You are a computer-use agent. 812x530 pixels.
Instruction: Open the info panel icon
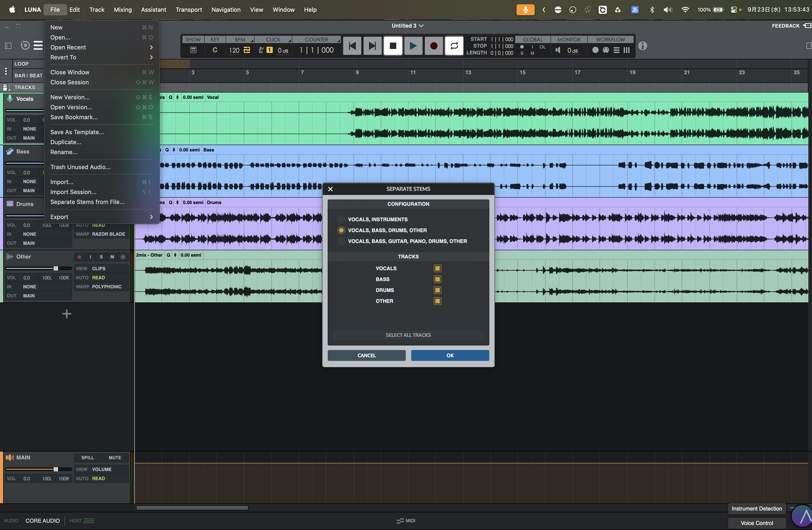643,46
